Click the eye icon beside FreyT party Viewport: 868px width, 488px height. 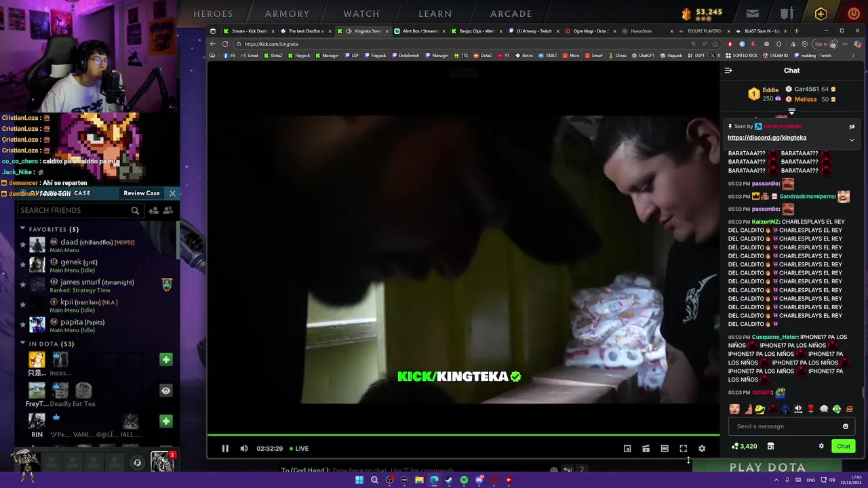click(166, 390)
